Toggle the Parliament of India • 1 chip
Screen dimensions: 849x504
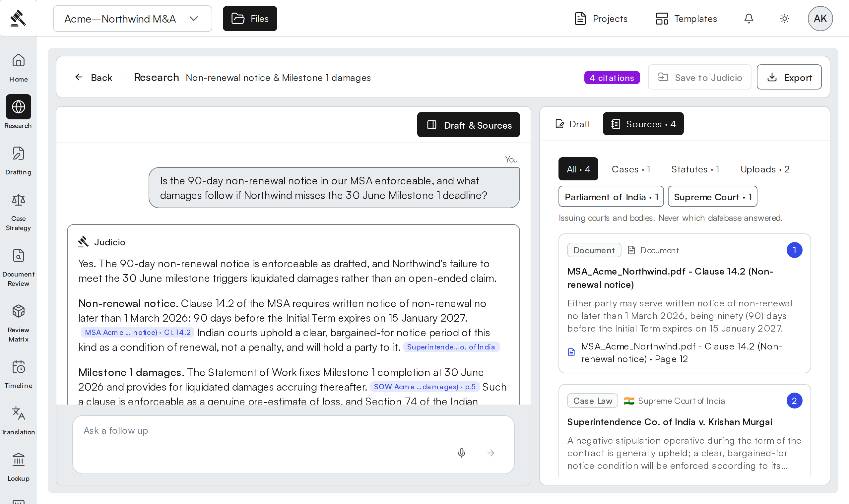[x=611, y=197]
